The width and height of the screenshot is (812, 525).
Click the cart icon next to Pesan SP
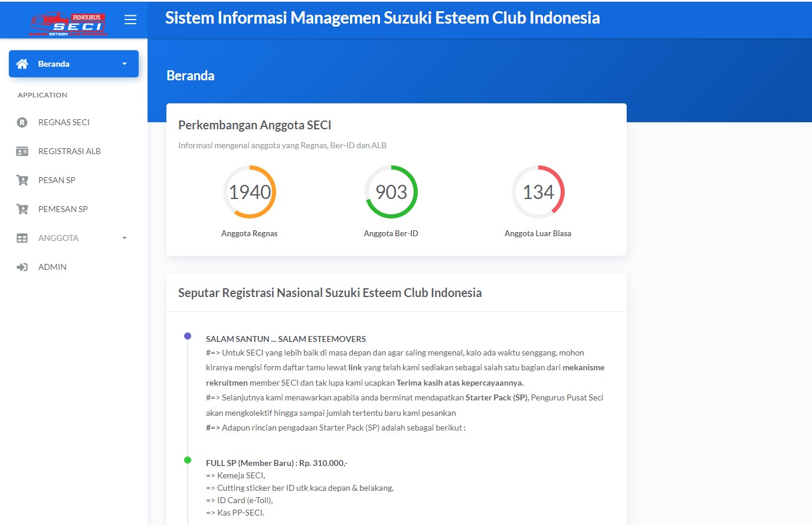point(22,180)
